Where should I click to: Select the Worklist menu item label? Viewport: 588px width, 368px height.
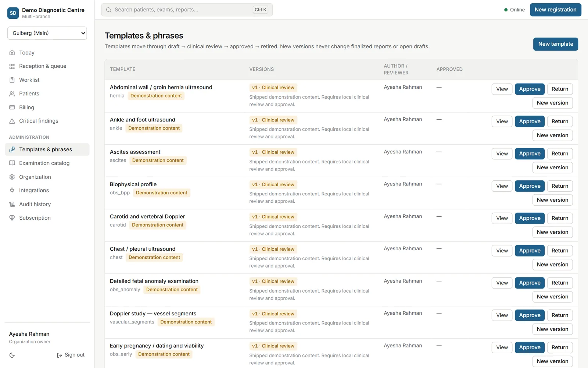tap(29, 80)
